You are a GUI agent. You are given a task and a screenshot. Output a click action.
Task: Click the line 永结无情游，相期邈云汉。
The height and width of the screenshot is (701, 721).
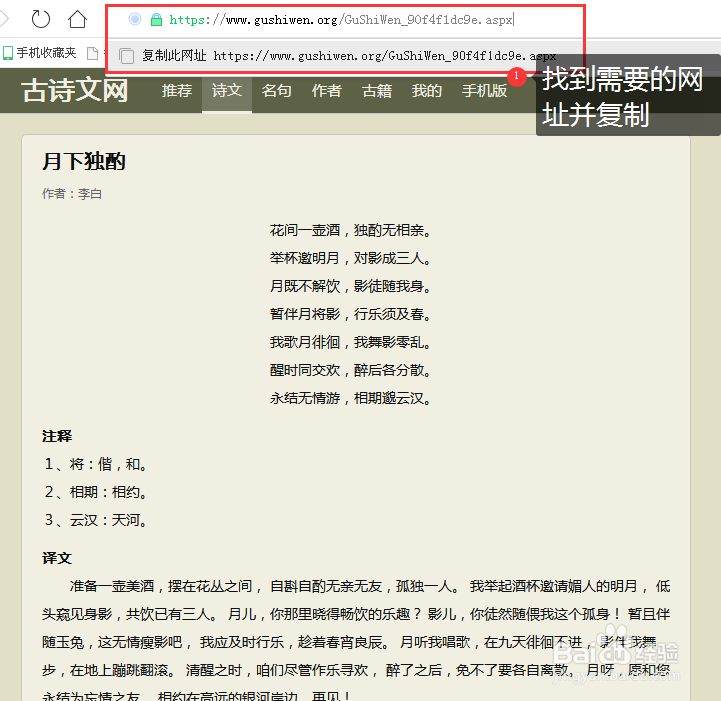350,398
